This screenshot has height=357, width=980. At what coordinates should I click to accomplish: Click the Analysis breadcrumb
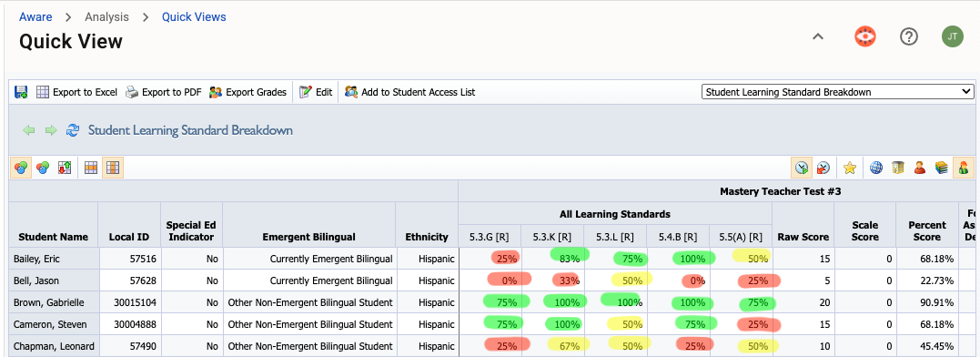point(106,17)
